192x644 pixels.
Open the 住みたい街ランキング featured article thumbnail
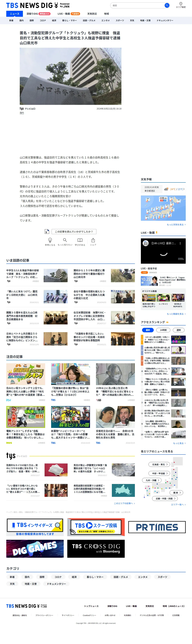(26, 374)
